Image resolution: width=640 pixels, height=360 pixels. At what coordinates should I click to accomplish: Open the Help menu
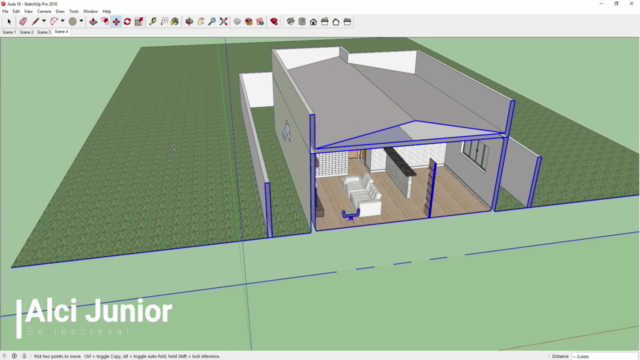(107, 11)
